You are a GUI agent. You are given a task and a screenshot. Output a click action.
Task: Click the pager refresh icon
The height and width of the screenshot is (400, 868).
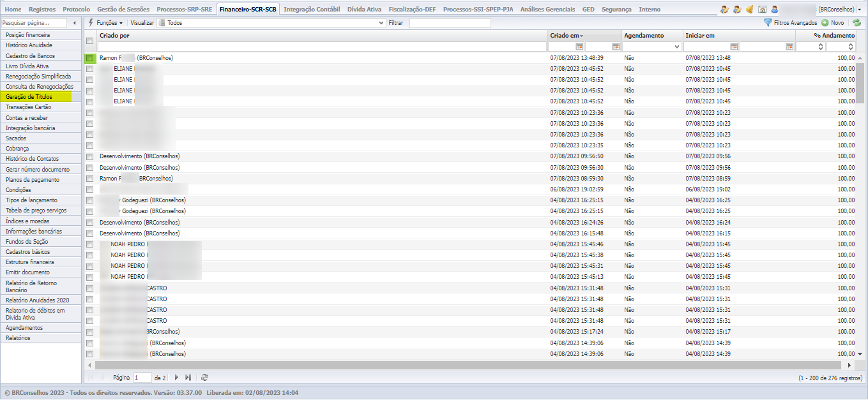click(x=204, y=378)
